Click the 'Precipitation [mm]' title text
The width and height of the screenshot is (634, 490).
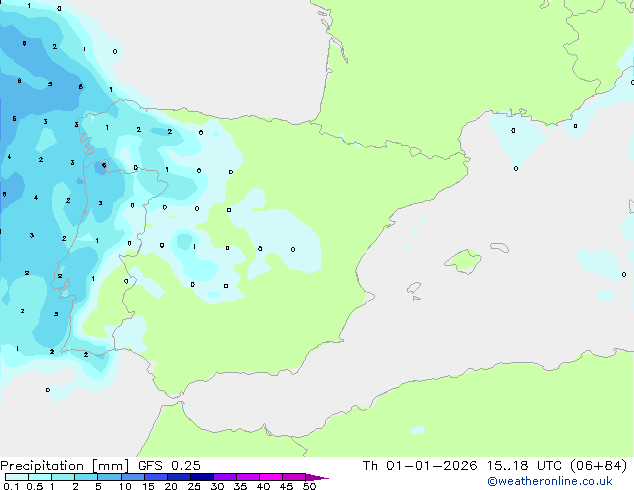(64, 466)
